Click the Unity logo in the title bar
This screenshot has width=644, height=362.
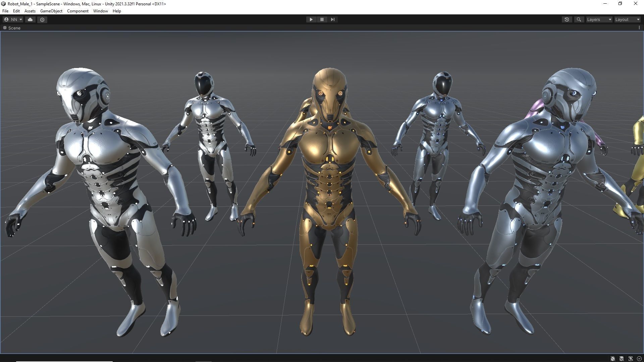(x=4, y=4)
